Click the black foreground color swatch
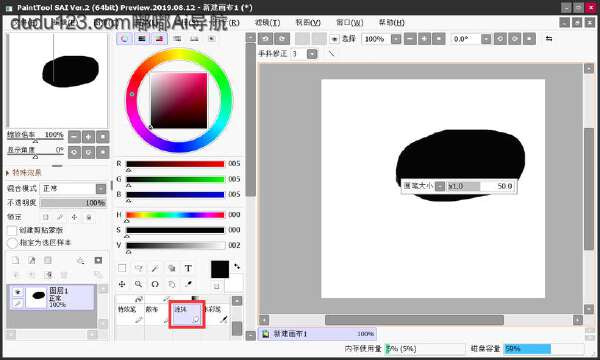 (x=220, y=269)
